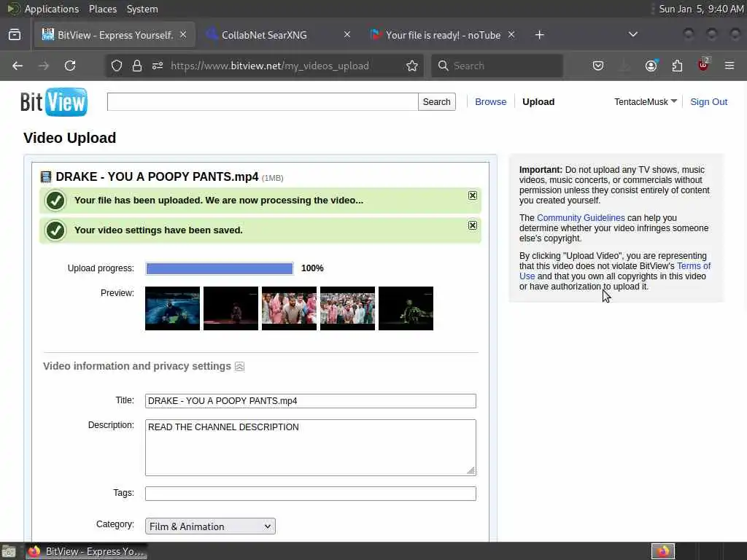The height and width of the screenshot is (560, 747).
Task: Open the tracking protection shield icon
Action: pyautogui.click(x=117, y=66)
